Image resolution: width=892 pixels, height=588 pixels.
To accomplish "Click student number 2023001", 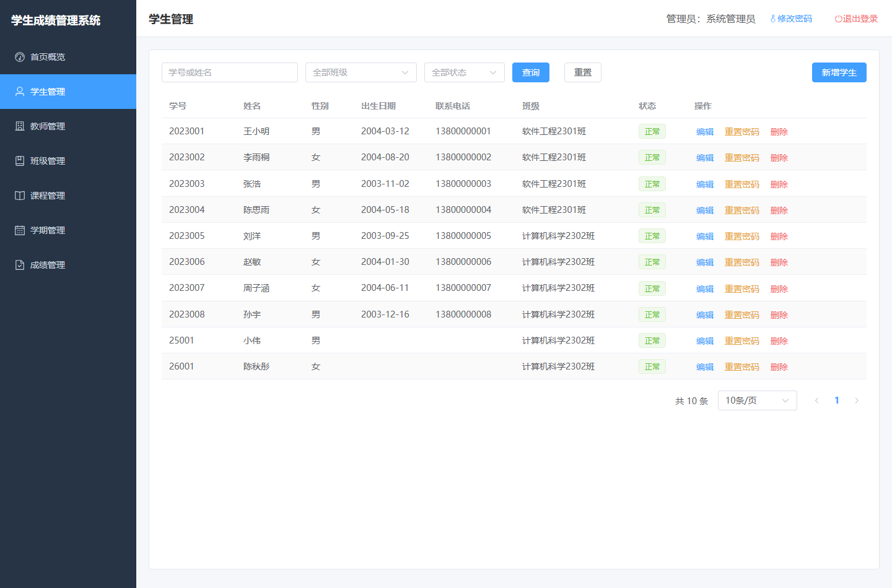I will (x=186, y=131).
